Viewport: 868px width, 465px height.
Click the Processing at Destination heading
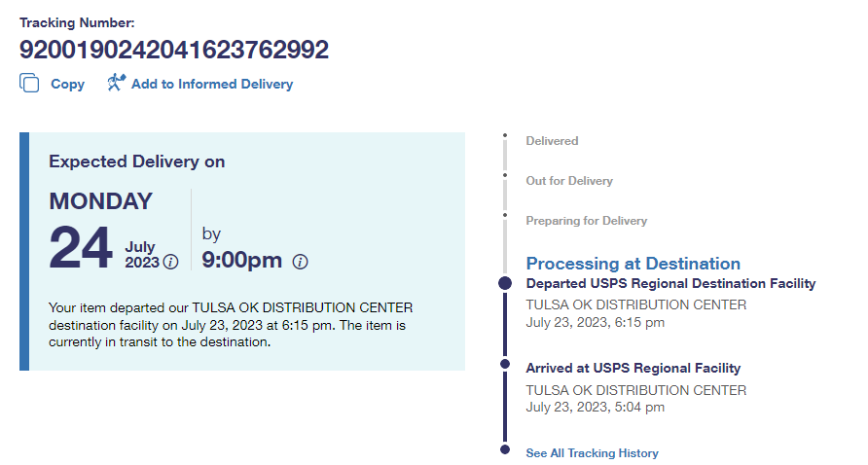633,264
